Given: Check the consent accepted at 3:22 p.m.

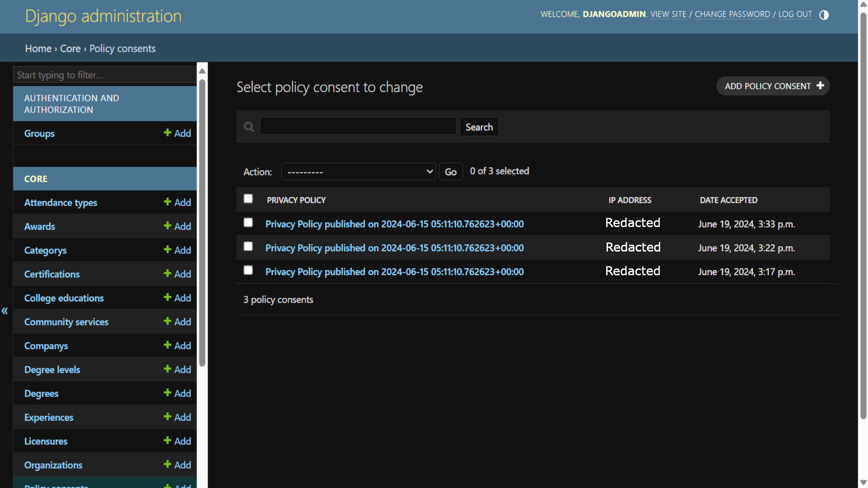Looking at the screenshot, I should click(x=248, y=246).
